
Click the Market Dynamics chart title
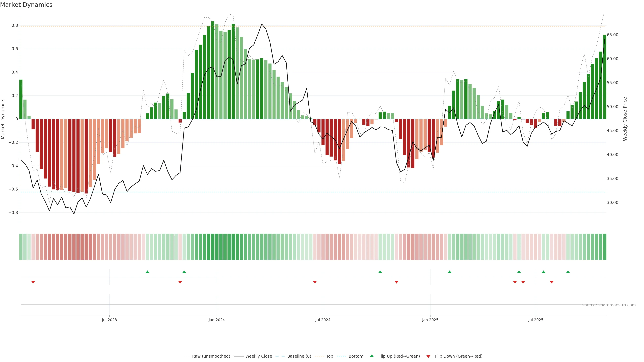pyautogui.click(x=26, y=5)
